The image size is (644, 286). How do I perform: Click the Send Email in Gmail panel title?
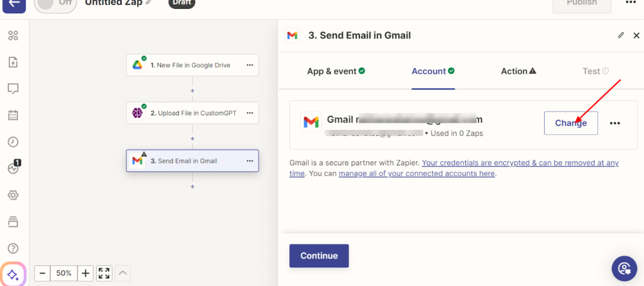pos(359,35)
